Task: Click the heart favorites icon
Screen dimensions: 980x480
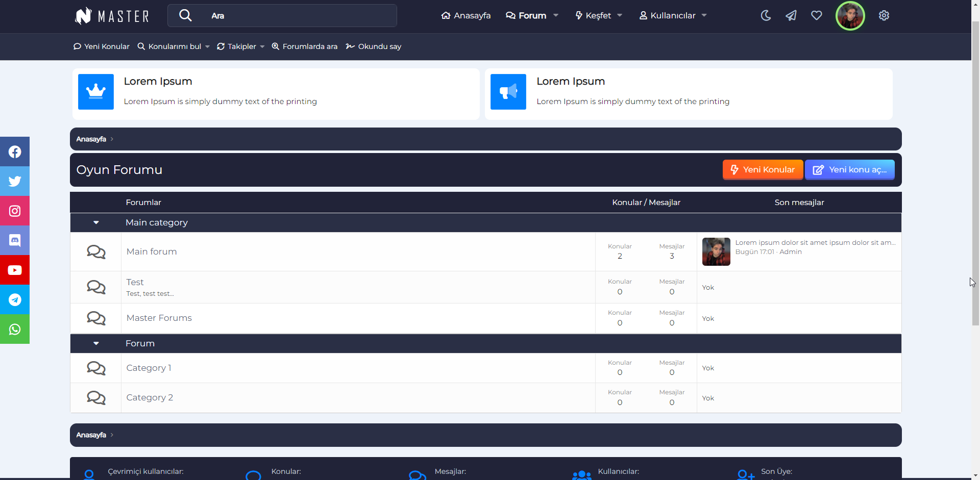Action: [816, 16]
